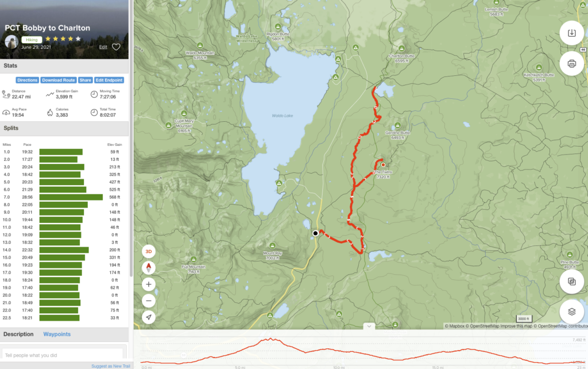Click the Edit Endpoint button

[x=109, y=80]
